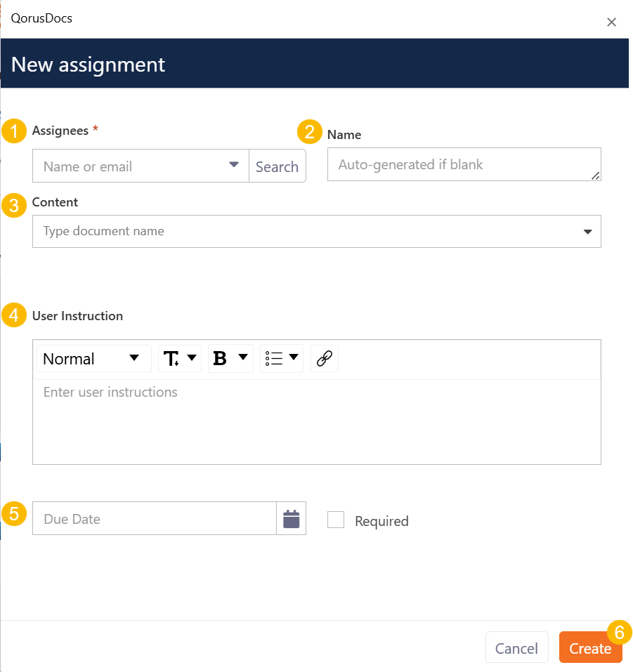Click into the Enter user instructions area

(x=316, y=421)
